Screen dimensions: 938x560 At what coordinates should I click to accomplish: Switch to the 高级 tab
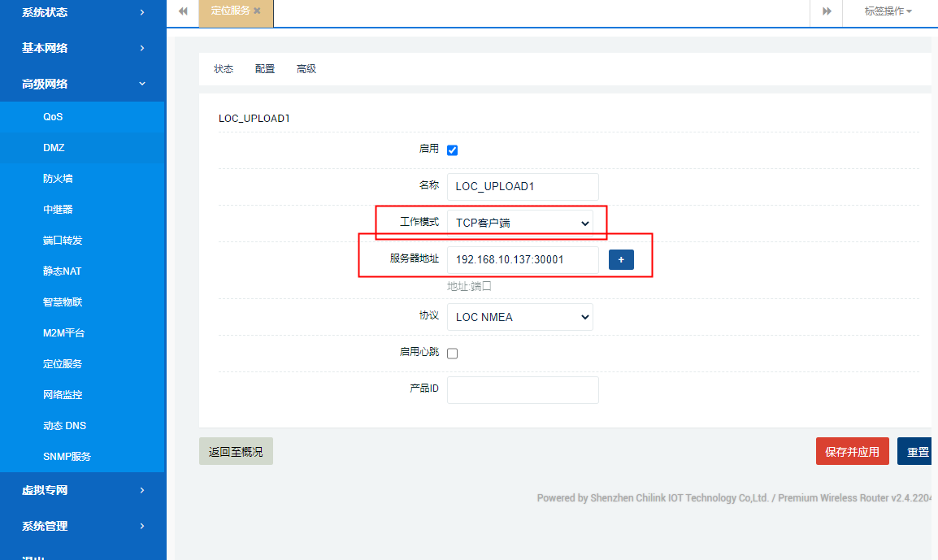tap(306, 69)
